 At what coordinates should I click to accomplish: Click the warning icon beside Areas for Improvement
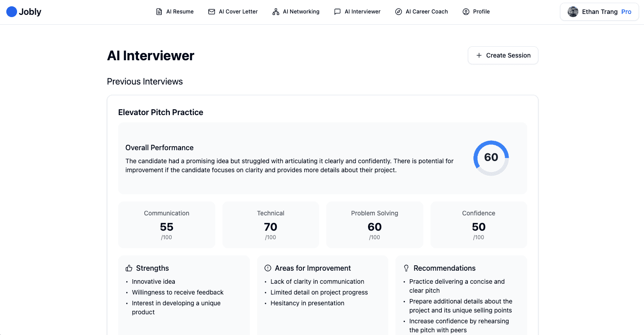click(x=267, y=268)
